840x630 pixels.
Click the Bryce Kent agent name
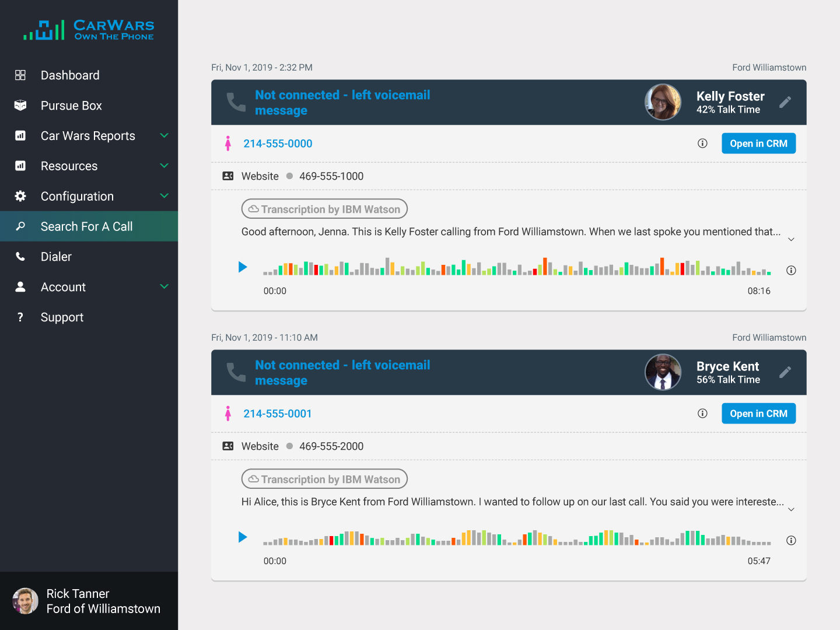727,366
